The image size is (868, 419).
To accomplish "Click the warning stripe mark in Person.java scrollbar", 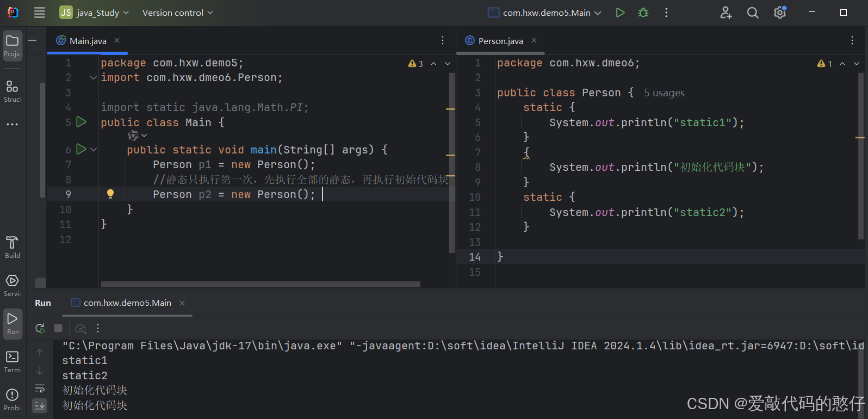I will 860,138.
